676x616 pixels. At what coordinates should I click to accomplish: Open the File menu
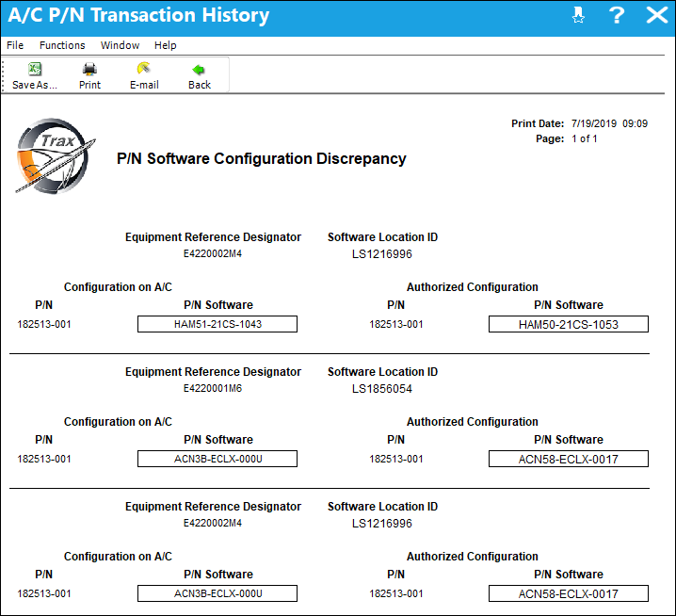click(15, 45)
